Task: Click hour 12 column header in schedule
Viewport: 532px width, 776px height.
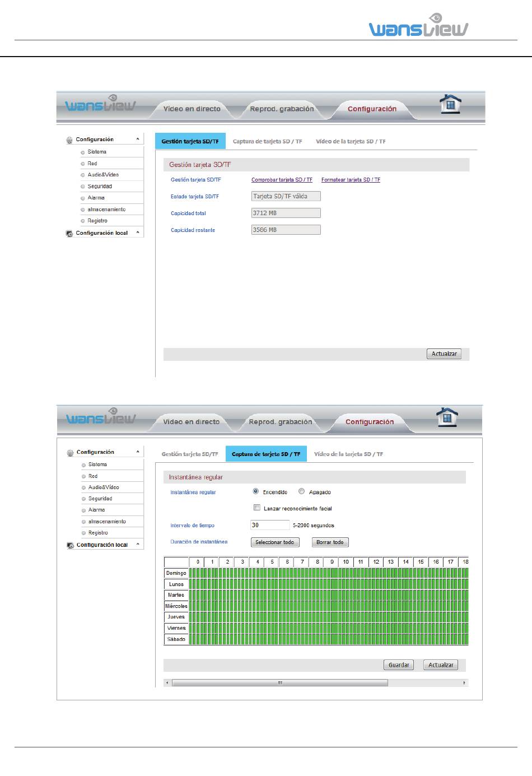Action: point(376,562)
